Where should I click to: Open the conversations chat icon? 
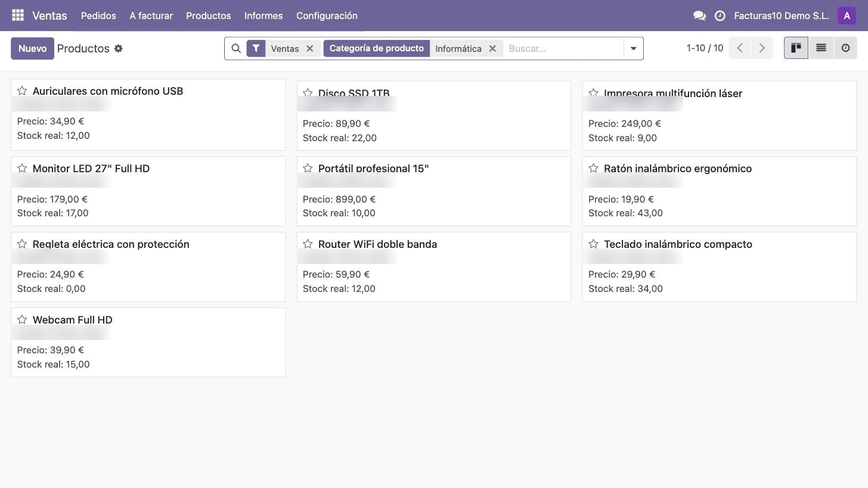coord(699,16)
